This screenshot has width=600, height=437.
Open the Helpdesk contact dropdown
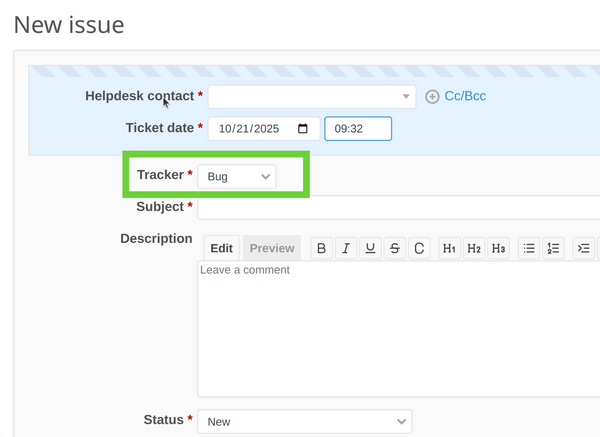pos(311,97)
